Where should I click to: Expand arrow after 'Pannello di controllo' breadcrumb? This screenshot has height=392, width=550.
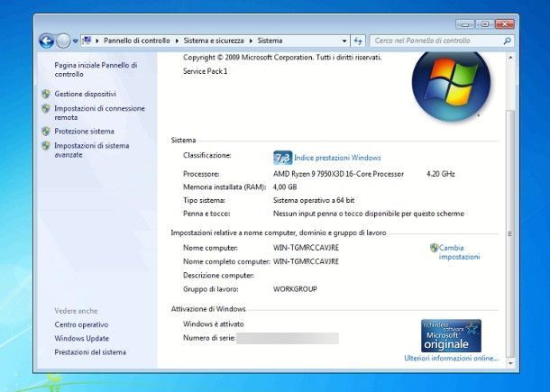tap(177, 41)
